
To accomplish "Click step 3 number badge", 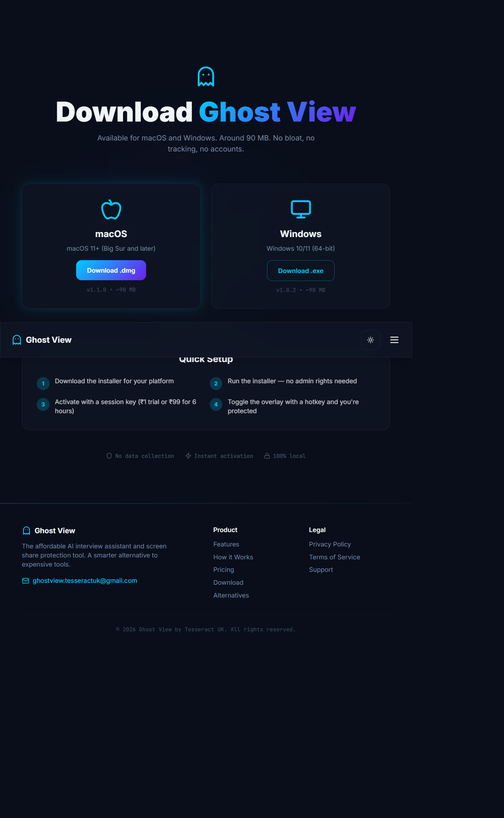I will pos(43,404).
